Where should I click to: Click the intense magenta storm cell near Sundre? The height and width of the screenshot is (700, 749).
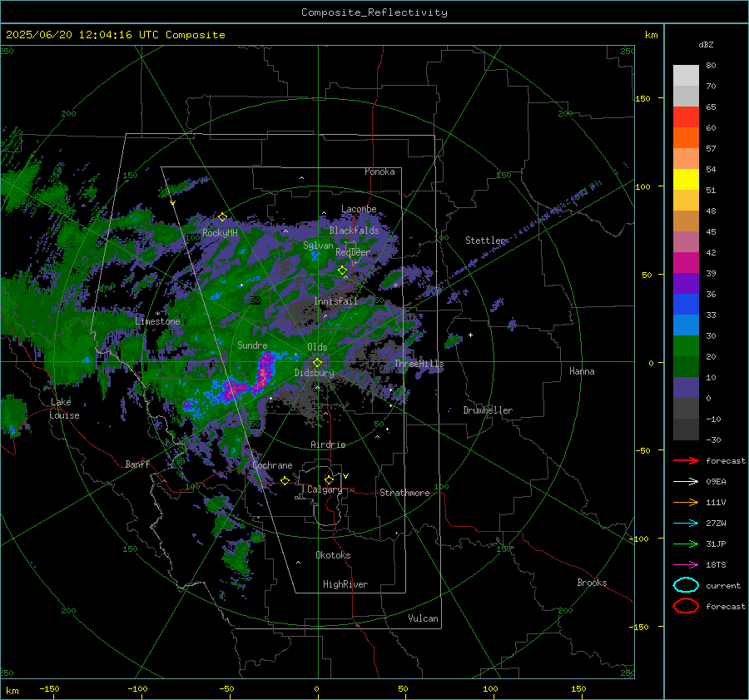pyautogui.click(x=265, y=370)
